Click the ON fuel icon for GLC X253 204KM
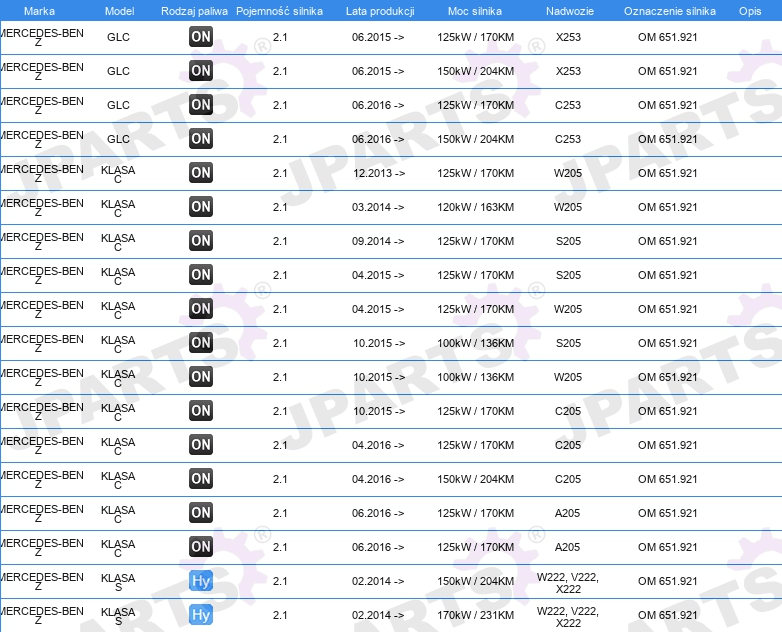 tap(201, 70)
